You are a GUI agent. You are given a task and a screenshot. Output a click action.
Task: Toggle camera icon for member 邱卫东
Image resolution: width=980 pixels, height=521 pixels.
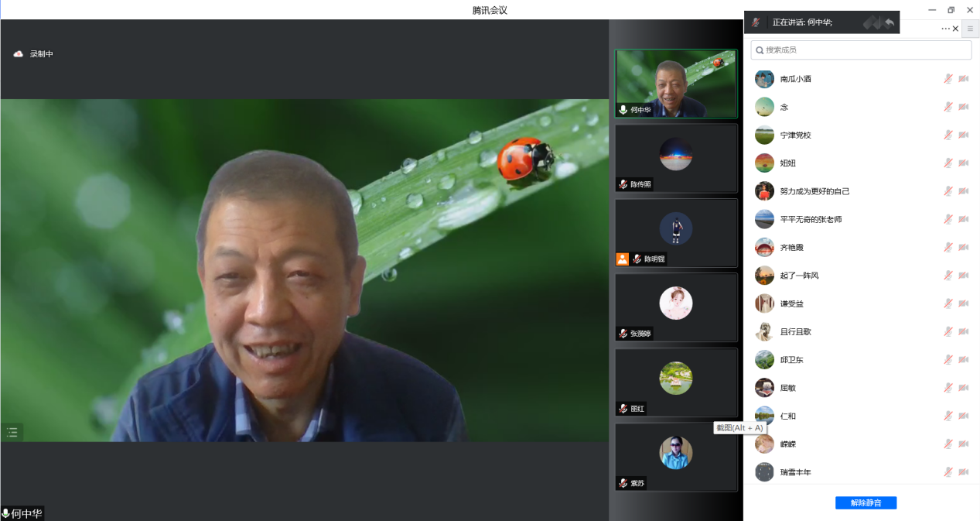964,359
